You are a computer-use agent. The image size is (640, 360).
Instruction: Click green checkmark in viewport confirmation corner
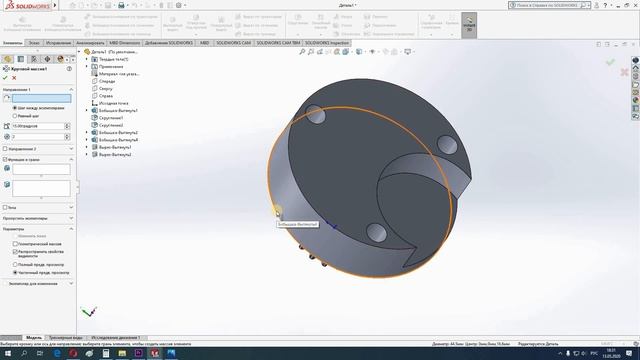[x=610, y=62]
